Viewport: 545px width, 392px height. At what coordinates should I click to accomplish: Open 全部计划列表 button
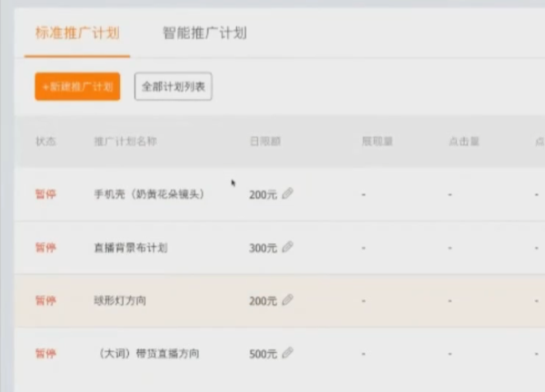pos(173,87)
